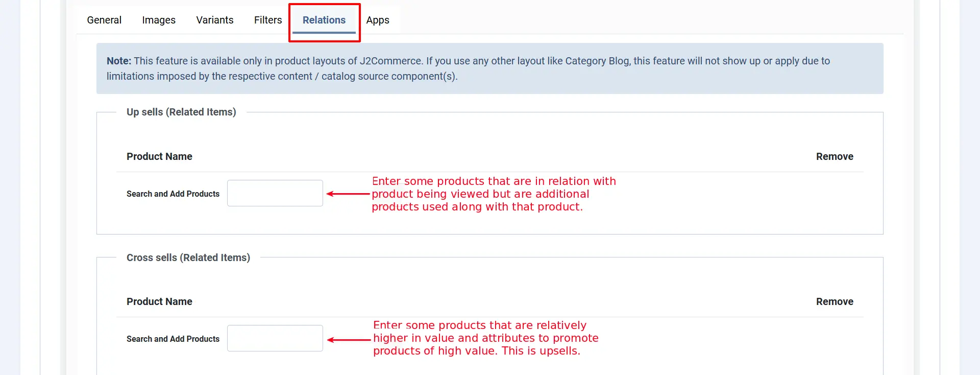Click Remove column header in Cross sells
This screenshot has height=375, width=980.
click(835, 301)
